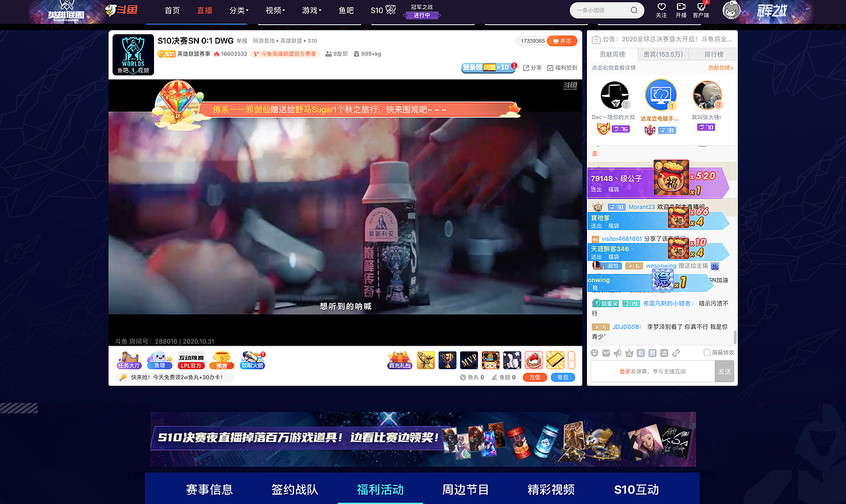The width and height of the screenshot is (846, 504).
Task: Click the 领取火箭 rocket icon
Action: point(252,360)
